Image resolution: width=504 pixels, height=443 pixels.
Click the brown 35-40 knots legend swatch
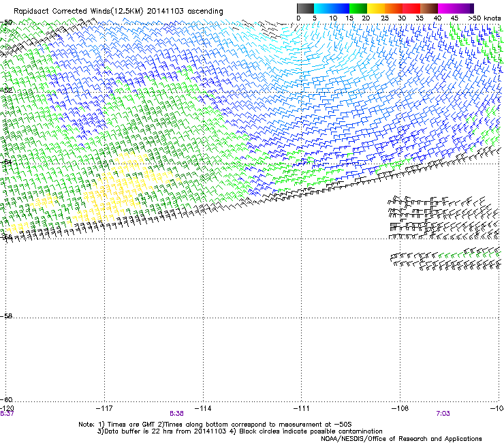[x=429, y=8]
